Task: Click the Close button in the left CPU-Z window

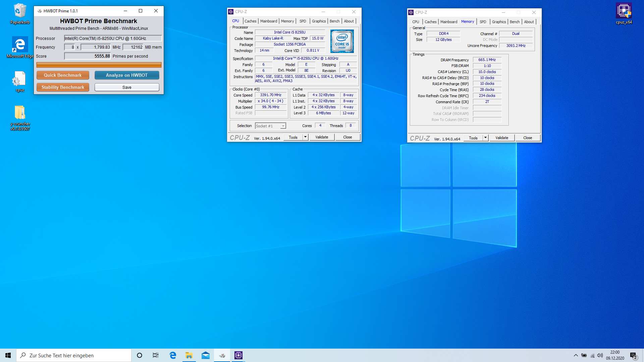Action: 347,137
